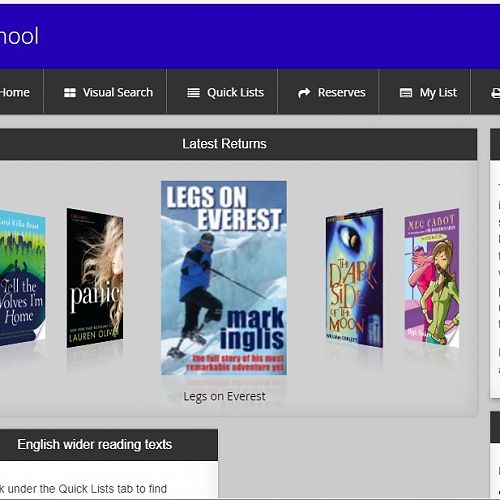
Task: Go to the Home tab
Action: point(21,92)
